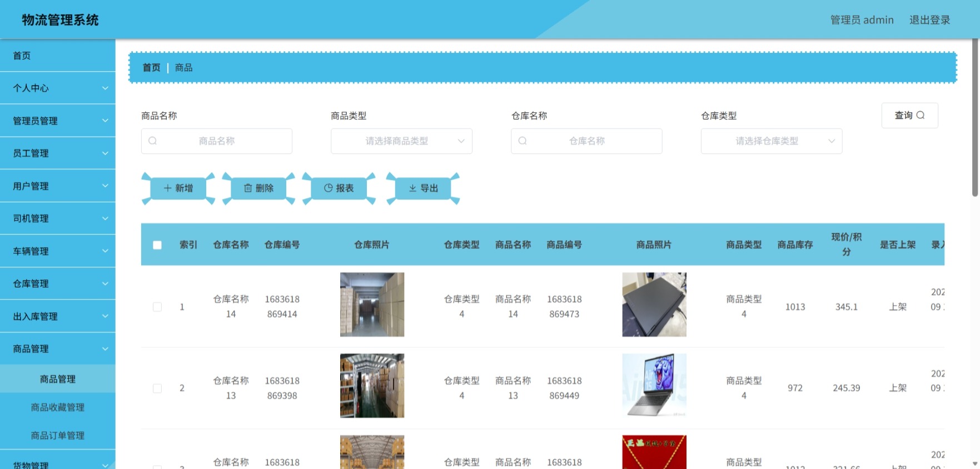Click the 仓库名称 column header
This screenshot has width=980, height=469.
click(x=231, y=245)
